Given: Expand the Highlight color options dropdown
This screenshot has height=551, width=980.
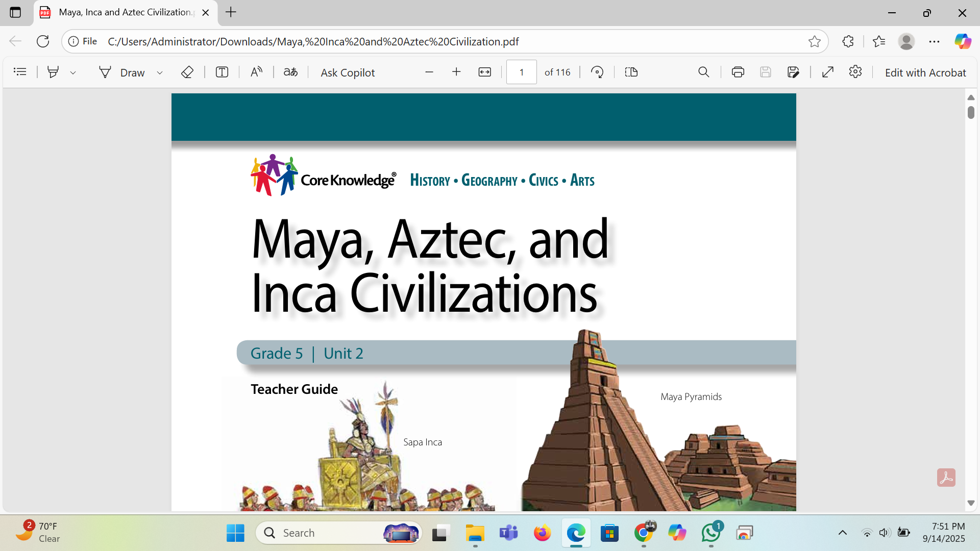Looking at the screenshot, I should [73, 72].
